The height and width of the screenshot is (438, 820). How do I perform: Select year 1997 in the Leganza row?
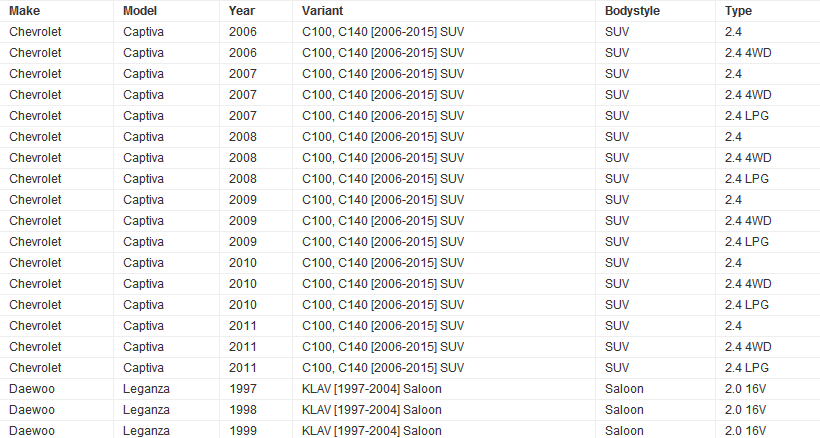242,388
